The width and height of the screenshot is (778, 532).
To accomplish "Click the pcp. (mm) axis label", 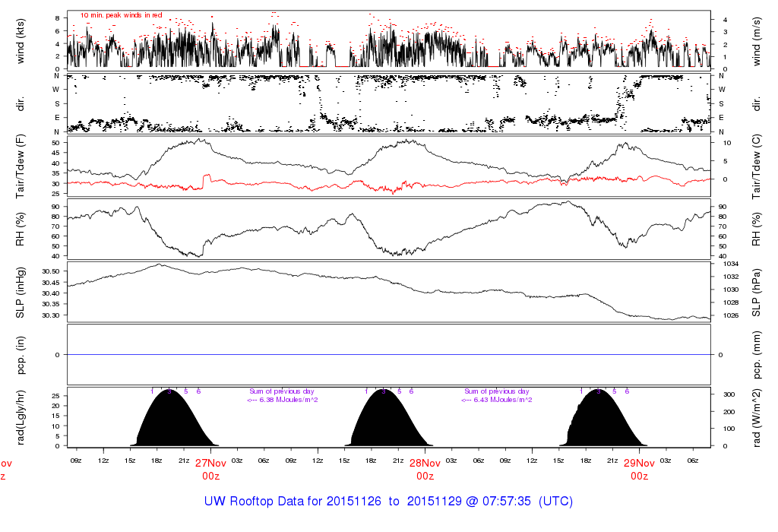I will pos(757,355).
